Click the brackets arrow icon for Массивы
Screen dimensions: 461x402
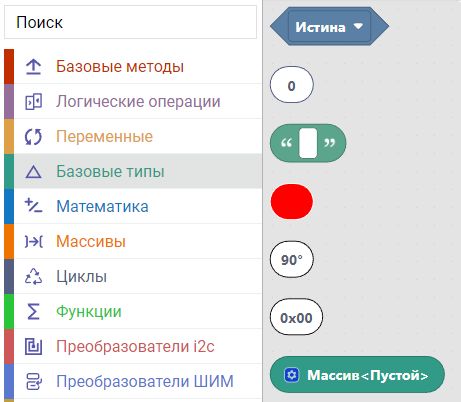coord(33,241)
